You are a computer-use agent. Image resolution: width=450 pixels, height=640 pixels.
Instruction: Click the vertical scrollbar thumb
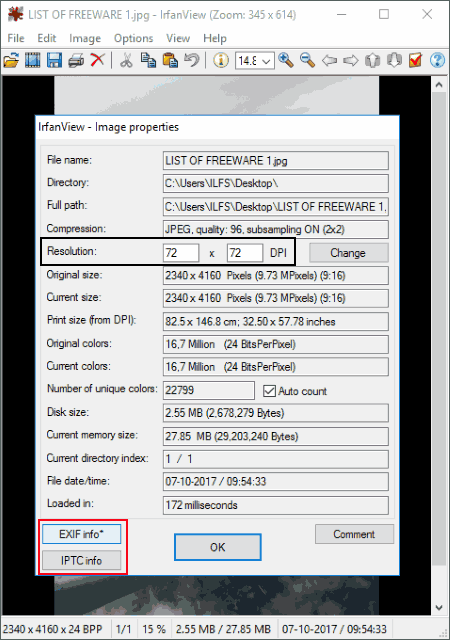pyautogui.click(x=439, y=329)
